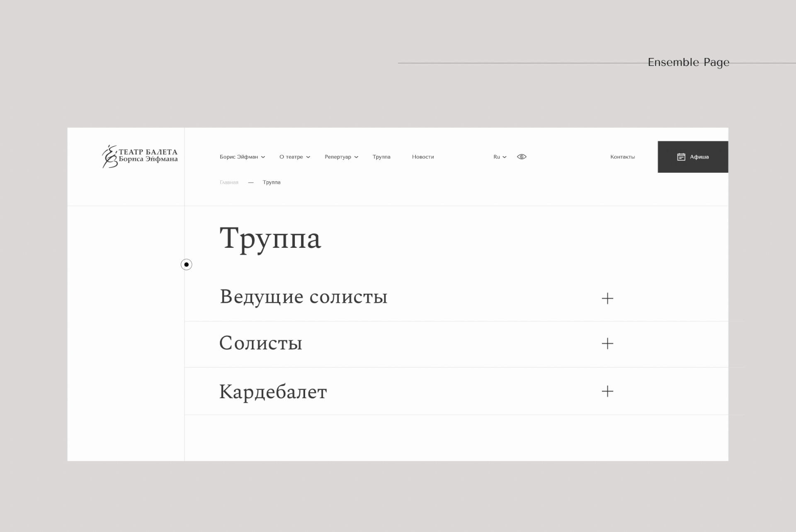This screenshot has width=796, height=532.
Task: Open the Ru language selector
Action: [x=500, y=157]
